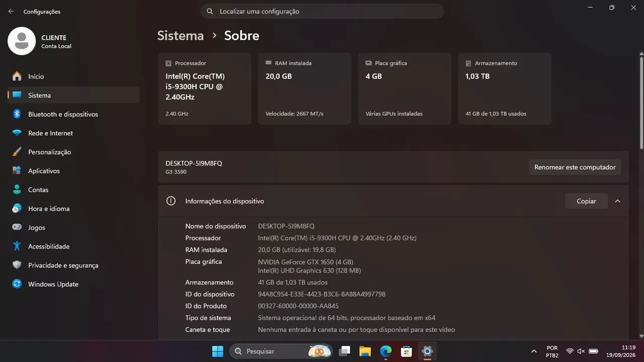
Task: Click the info icon beside Informações do dispositivo
Action: [x=171, y=201]
